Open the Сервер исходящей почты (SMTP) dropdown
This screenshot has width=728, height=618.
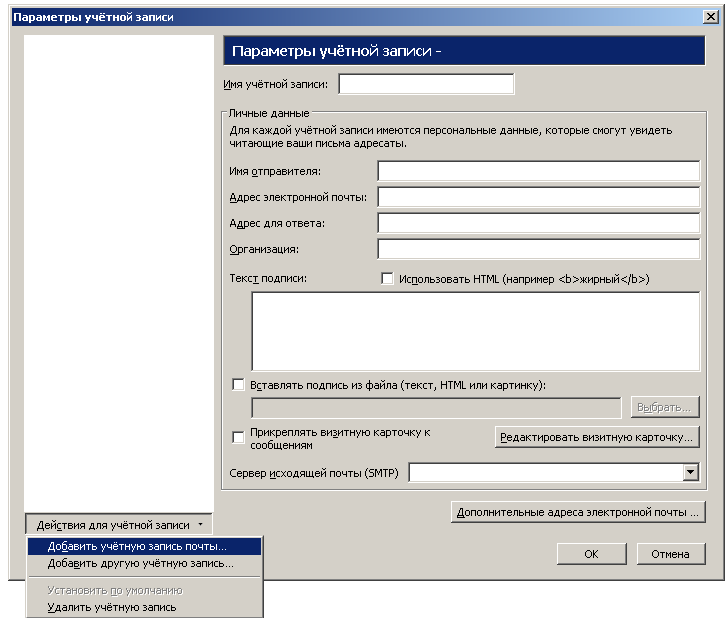coord(690,473)
